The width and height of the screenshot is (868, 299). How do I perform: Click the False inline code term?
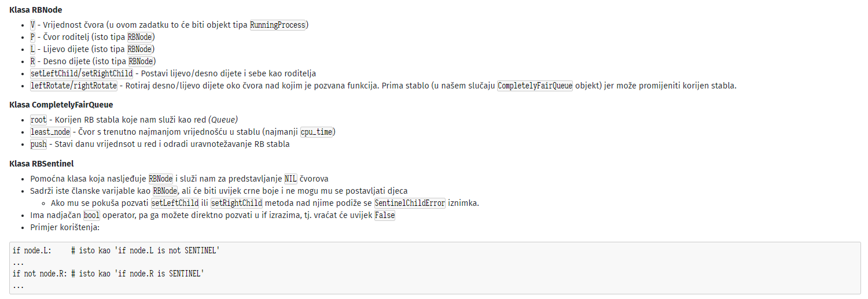pyautogui.click(x=385, y=215)
